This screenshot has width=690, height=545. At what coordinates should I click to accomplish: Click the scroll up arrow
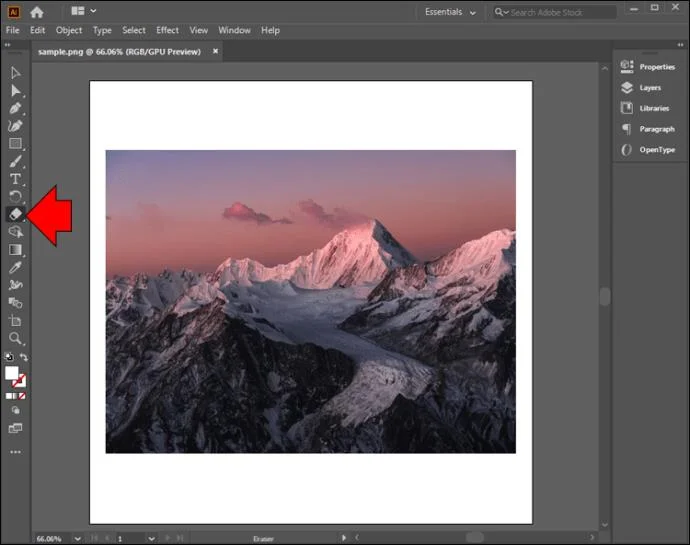pyautogui.click(x=605, y=68)
